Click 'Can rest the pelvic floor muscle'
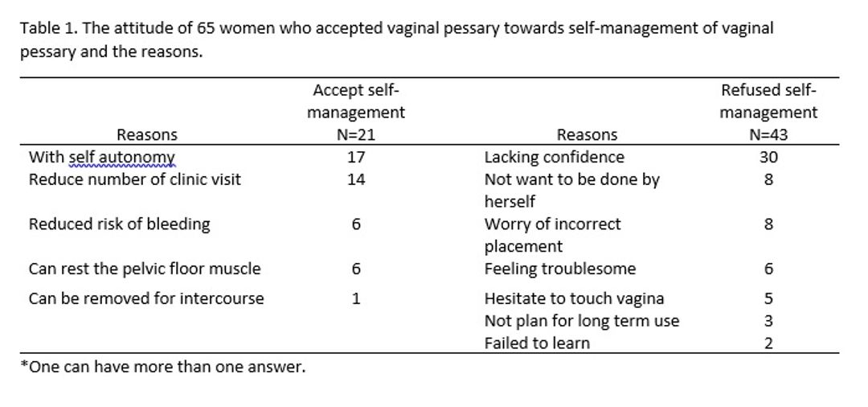868x407 pixels. click(145, 269)
